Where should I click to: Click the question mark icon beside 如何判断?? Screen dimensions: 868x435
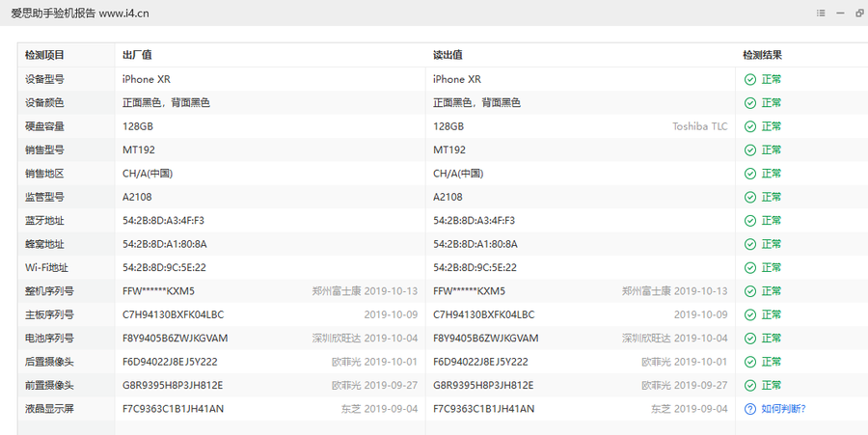tap(750, 409)
